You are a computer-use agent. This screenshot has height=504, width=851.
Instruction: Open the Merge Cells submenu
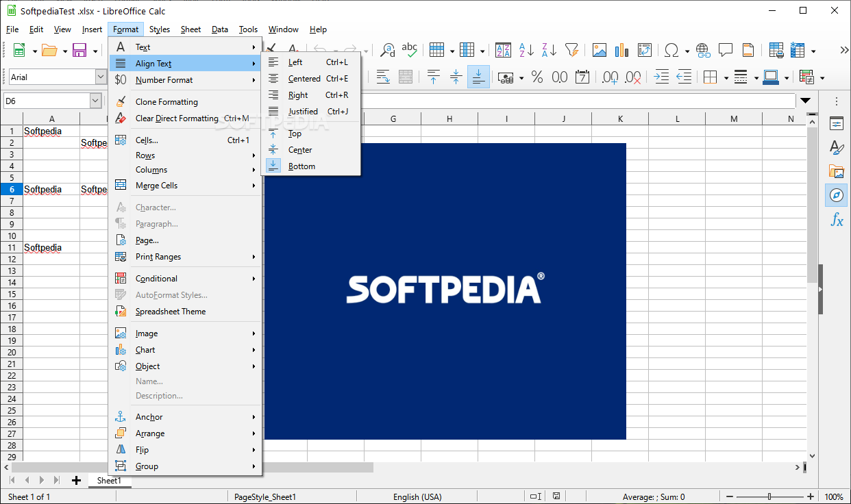(x=185, y=186)
